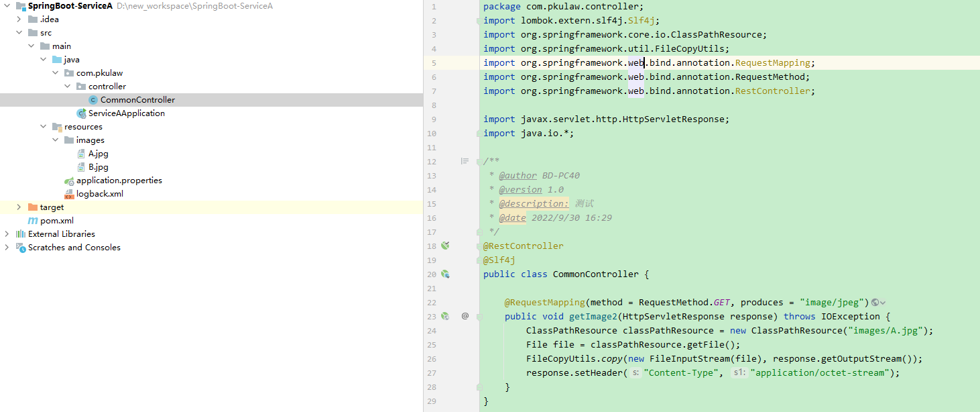Select the application.properties file icon
The height and width of the screenshot is (412, 980).
pyautogui.click(x=69, y=181)
